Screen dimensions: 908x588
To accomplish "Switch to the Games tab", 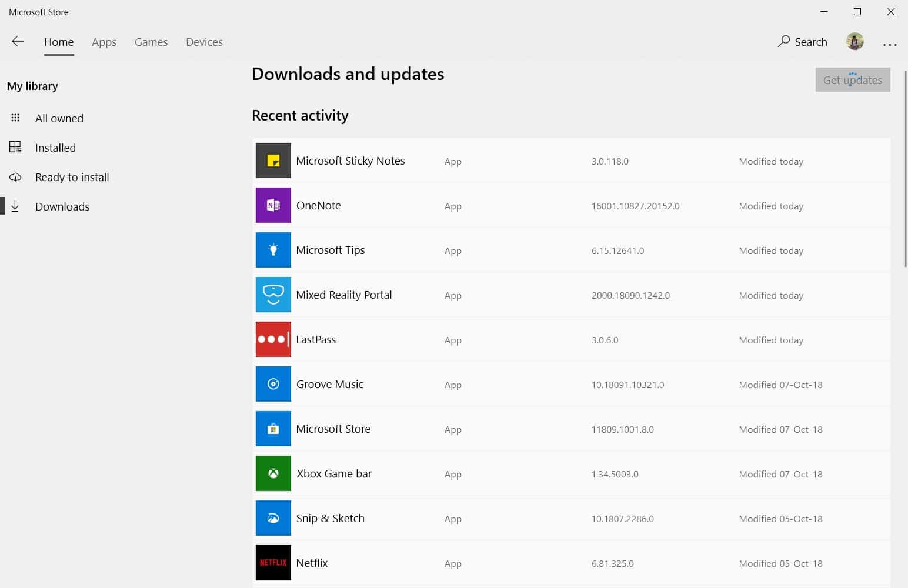I will [x=151, y=42].
